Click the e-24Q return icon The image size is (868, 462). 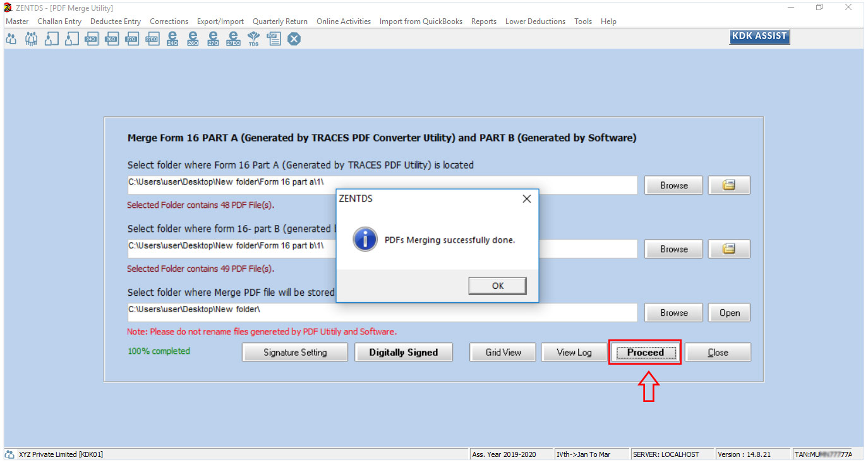[x=172, y=39]
